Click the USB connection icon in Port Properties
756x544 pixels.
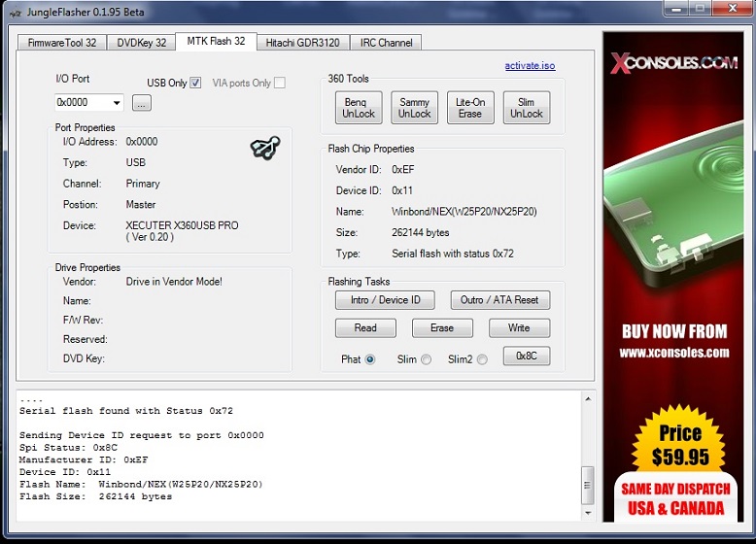point(265,148)
